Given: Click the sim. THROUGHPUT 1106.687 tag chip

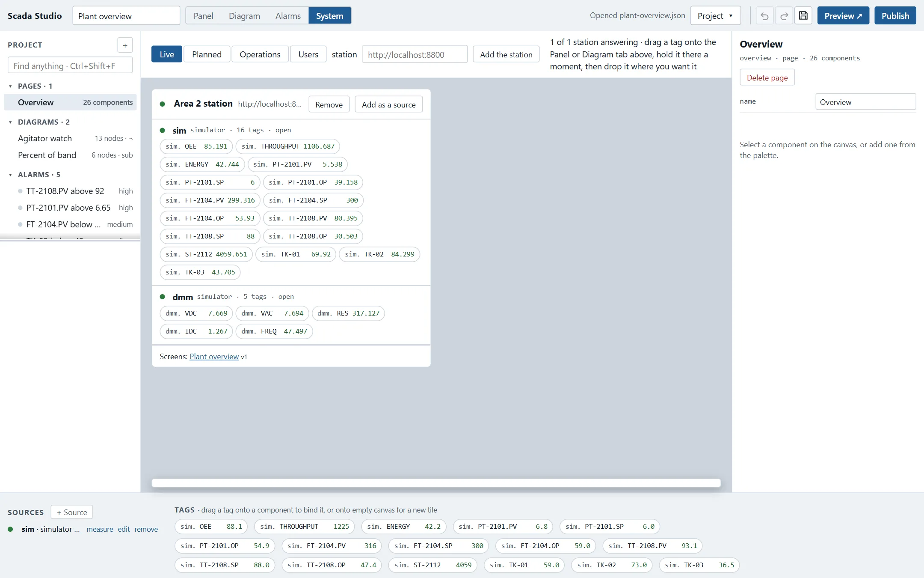Looking at the screenshot, I should [x=288, y=146].
